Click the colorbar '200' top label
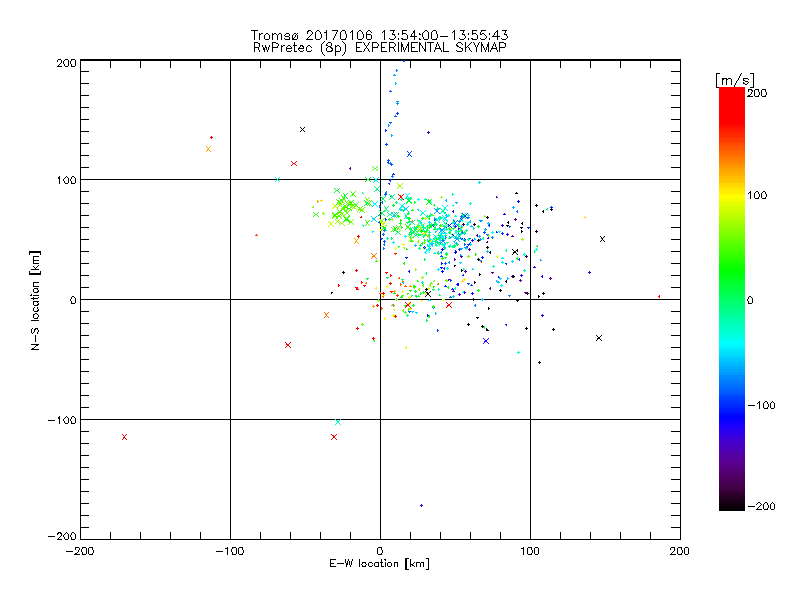 coord(757,93)
